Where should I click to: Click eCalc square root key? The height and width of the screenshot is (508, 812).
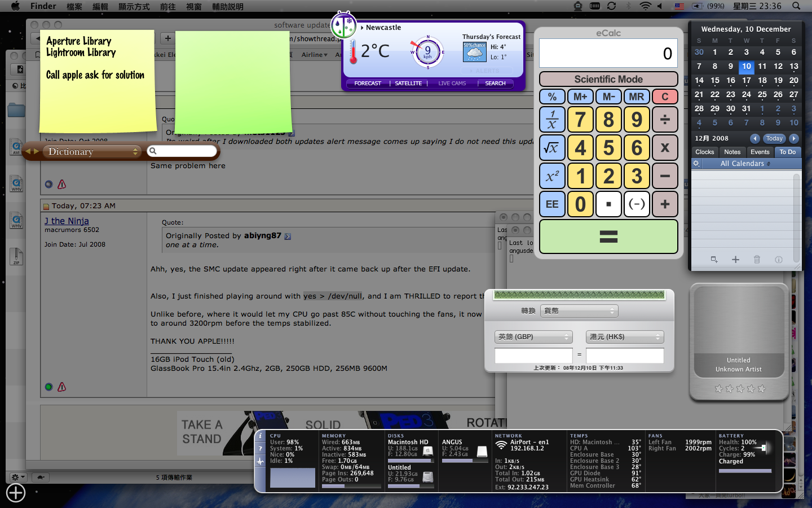click(552, 148)
